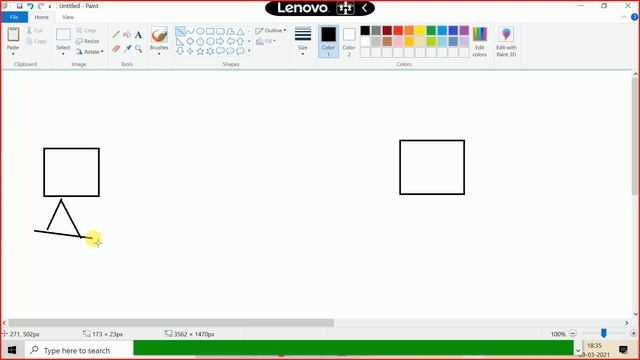
Task: Open Customize Quick Access Toolbar arrow
Action: (x=50, y=7)
